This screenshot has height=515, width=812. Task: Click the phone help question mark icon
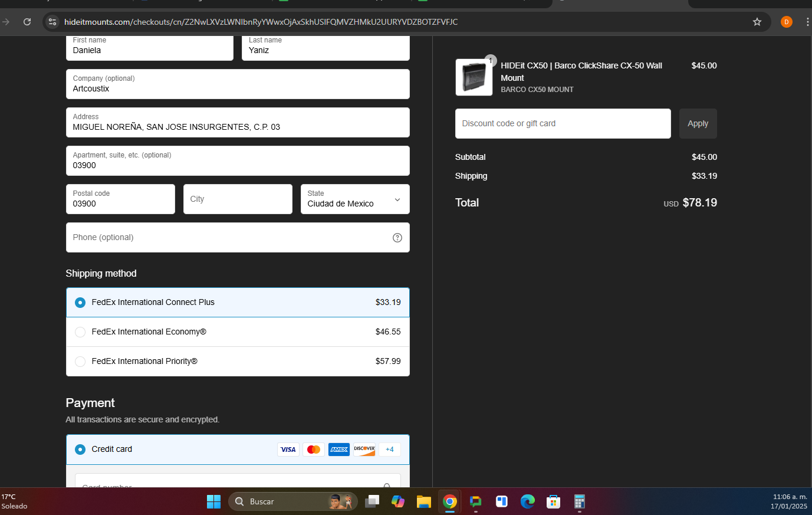click(x=397, y=238)
